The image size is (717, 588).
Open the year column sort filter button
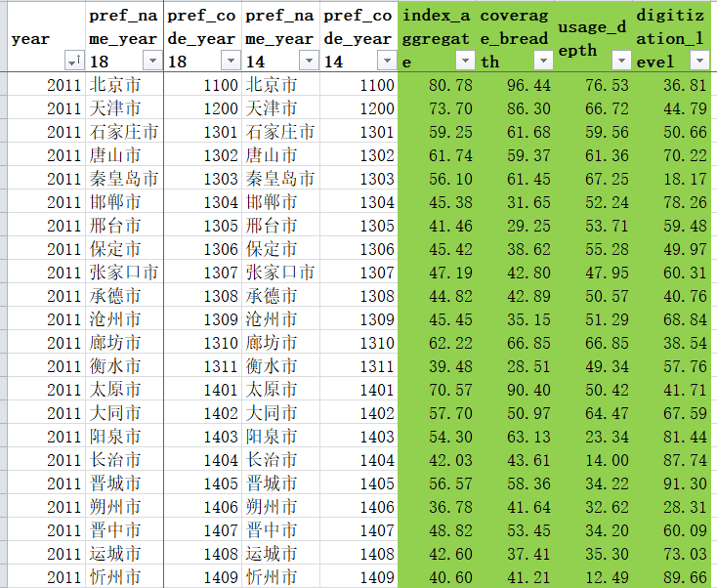[74, 61]
